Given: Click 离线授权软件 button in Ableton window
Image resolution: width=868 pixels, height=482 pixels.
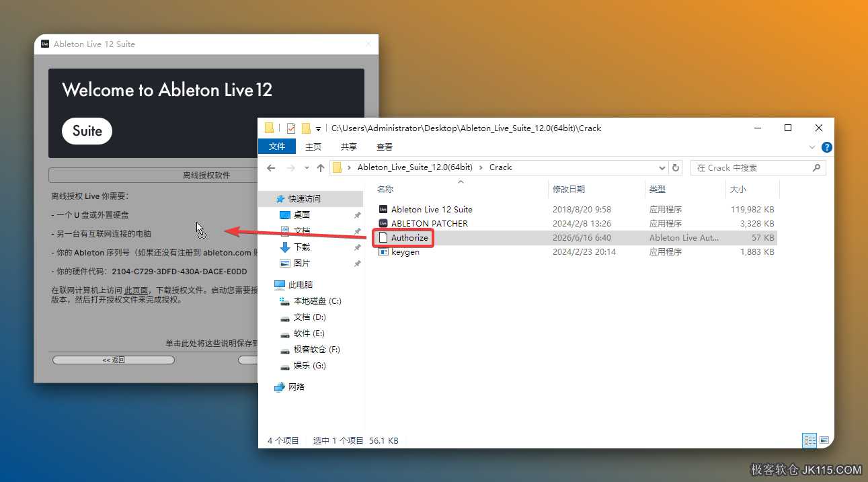Looking at the screenshot, I should click(206, 175).
